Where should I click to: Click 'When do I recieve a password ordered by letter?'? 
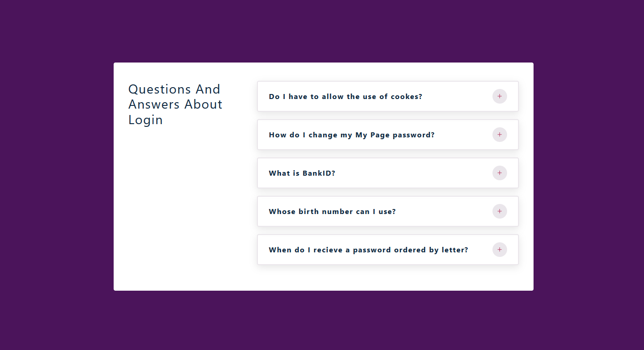(368, 250)
